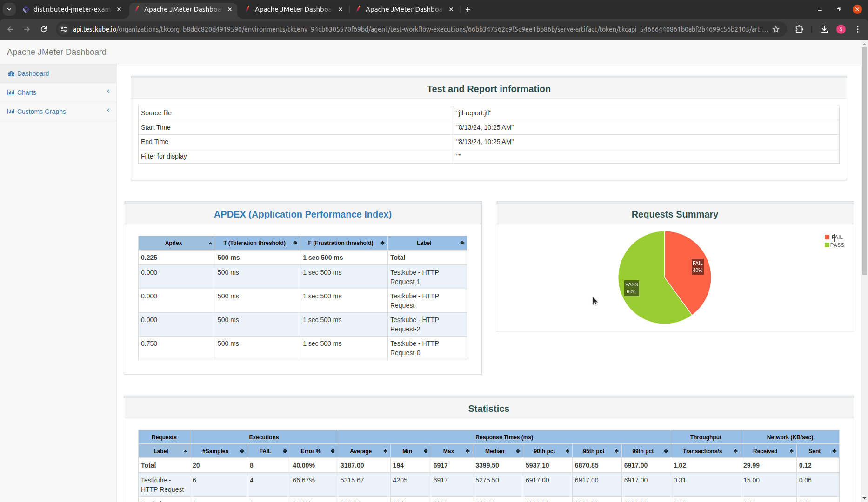Click the browser reload icon

coord(44,29)
